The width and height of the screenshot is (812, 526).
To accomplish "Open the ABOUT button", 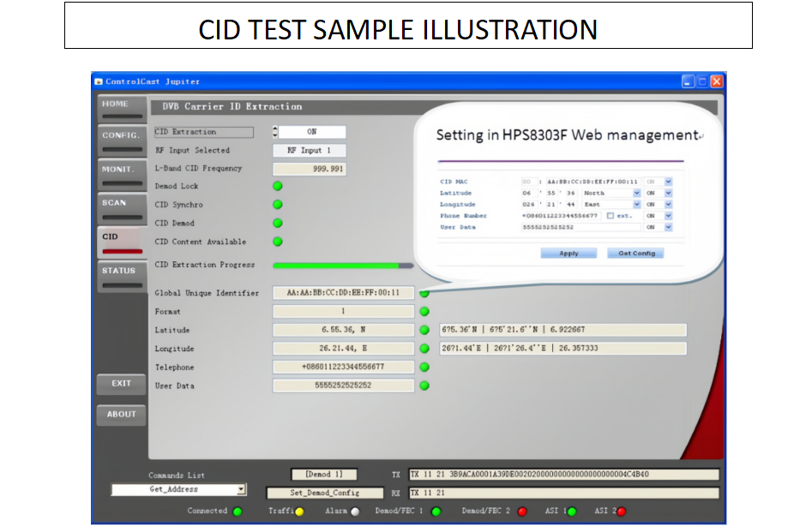I will pyautogui.click(x=121, y=415).
